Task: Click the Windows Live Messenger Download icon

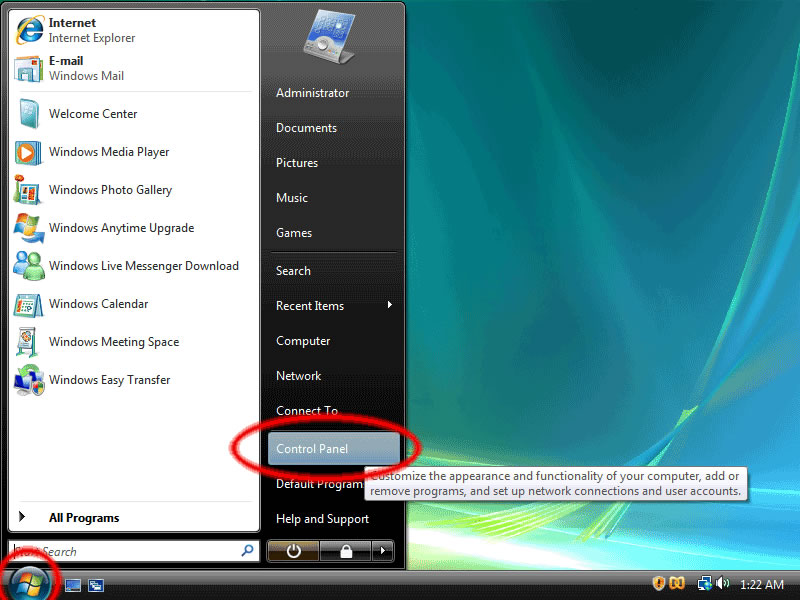Action: (x=29, y=266)
